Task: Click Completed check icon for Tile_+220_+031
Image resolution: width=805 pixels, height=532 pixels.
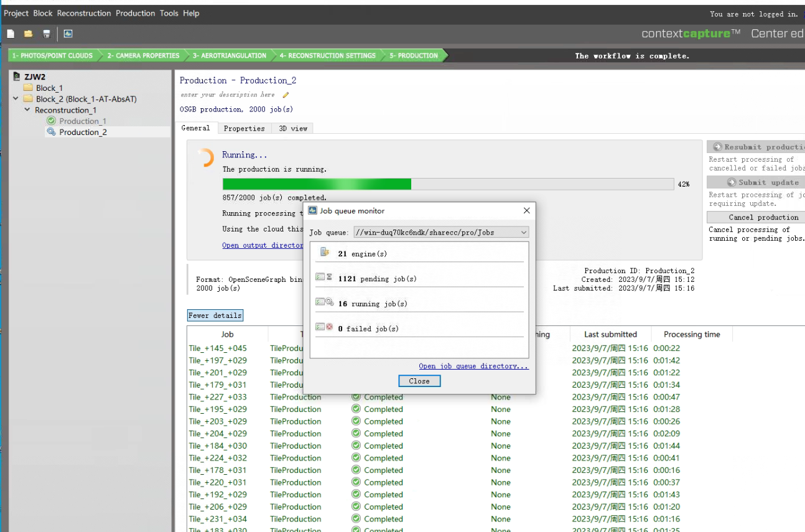Action: pyautogui.click(x=356, y=482)
